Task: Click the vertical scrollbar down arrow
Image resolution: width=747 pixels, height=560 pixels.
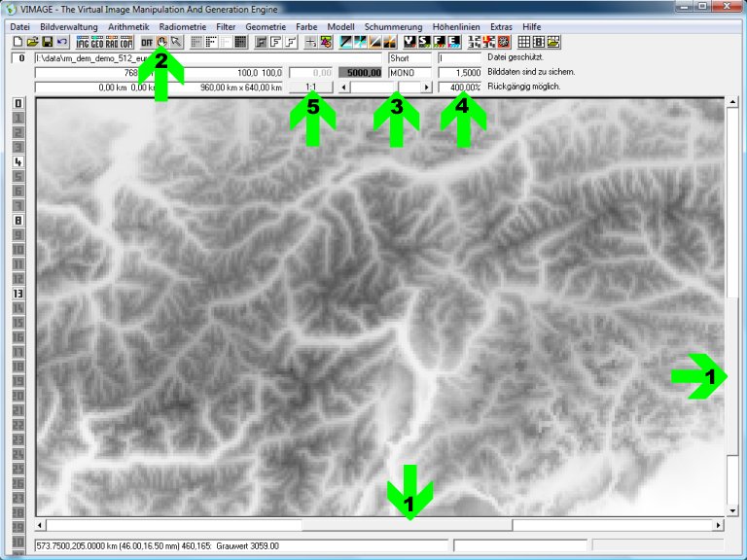Action: (x=731, y=509)
